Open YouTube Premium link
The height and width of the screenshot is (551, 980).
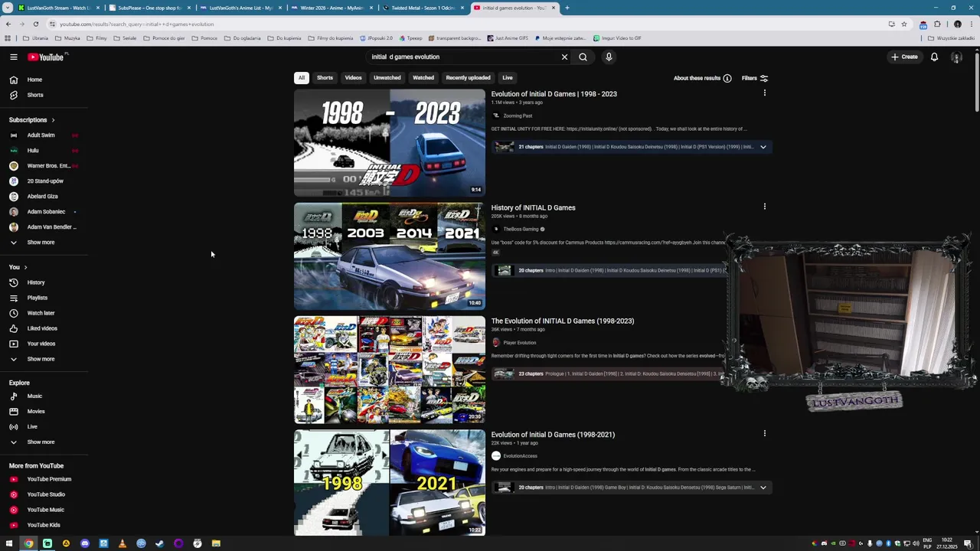click(49, 479)
